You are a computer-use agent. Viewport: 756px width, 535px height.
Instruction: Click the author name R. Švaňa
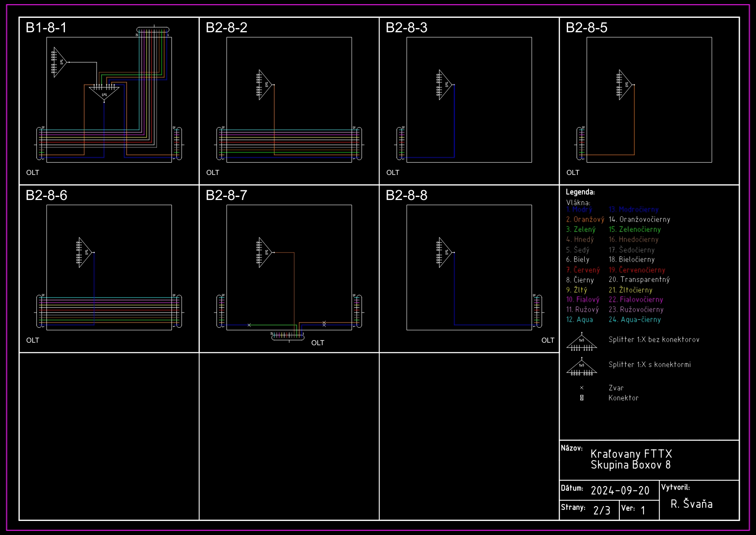(691, 504)
